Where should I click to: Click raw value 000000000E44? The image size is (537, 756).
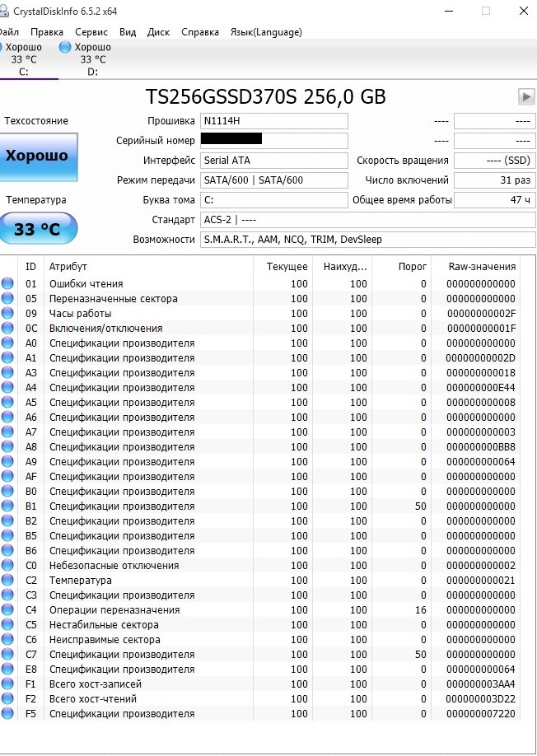tap(481, 388)
